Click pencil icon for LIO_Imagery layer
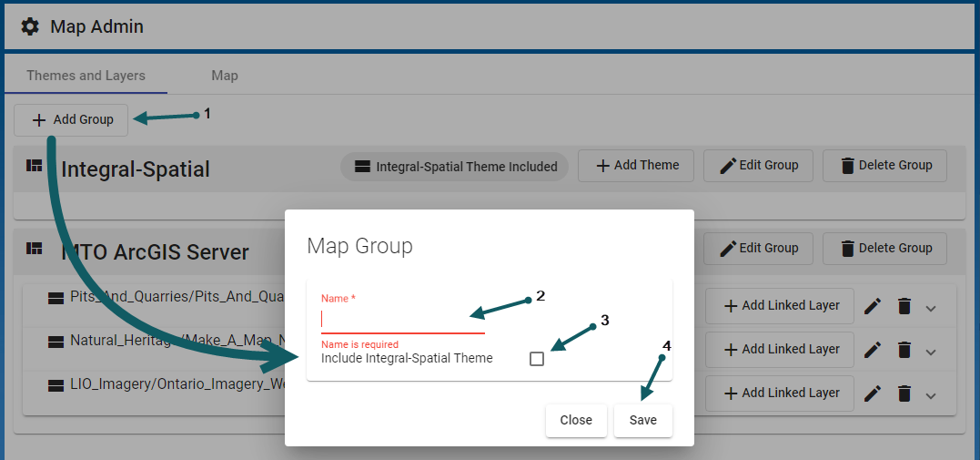 [873, 393]
